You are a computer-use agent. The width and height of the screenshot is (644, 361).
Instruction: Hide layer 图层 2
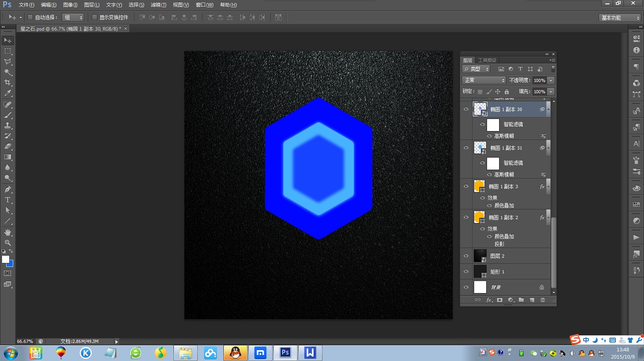466,256
